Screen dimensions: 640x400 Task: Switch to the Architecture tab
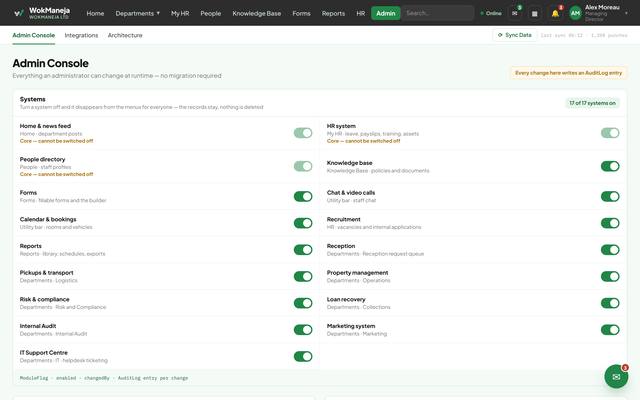pyautogui.click(x=125, y=35)
